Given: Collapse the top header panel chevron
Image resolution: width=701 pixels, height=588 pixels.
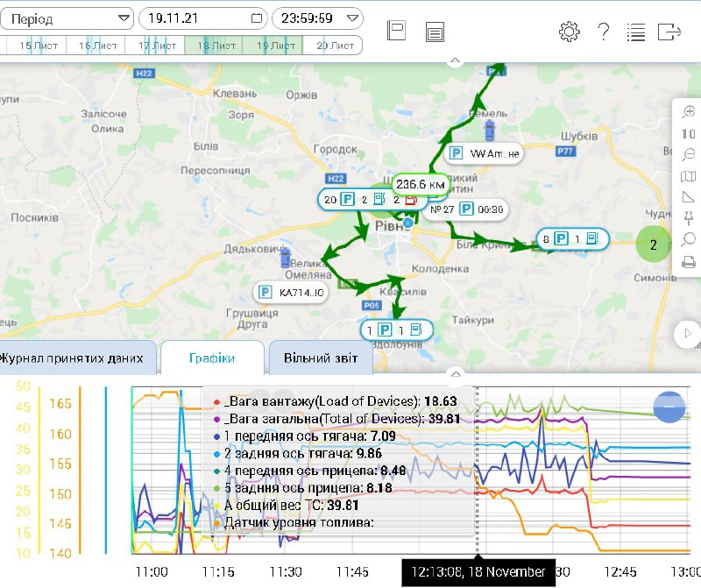Looking at the screenshot, I should tap(455, 60).
